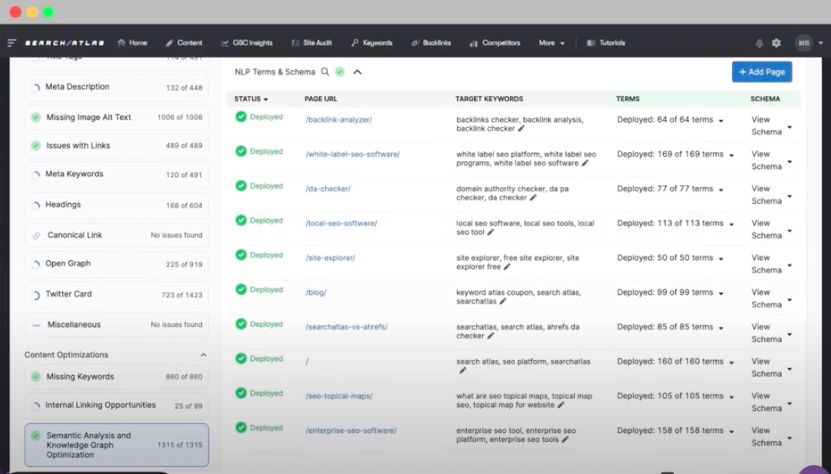Select Internal Linking Opportunities item
The image size is (831, 474).
click(x=117, y=406)
